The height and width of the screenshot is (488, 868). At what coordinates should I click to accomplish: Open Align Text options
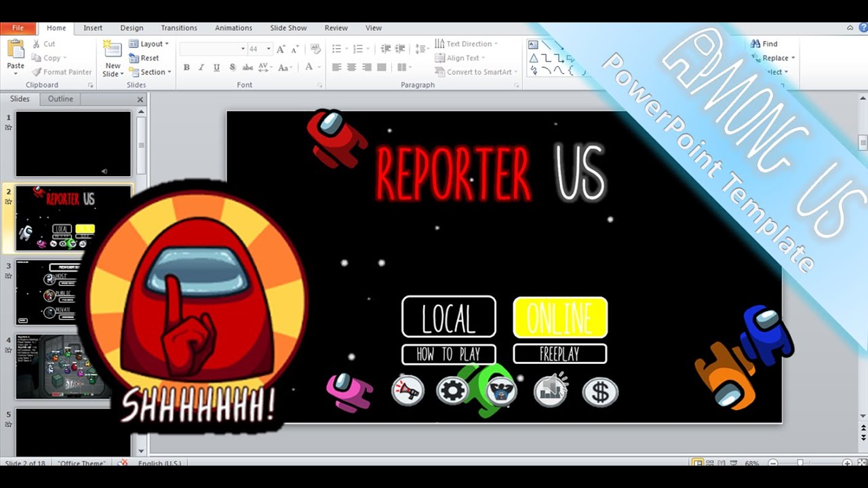tap(460, 58)
